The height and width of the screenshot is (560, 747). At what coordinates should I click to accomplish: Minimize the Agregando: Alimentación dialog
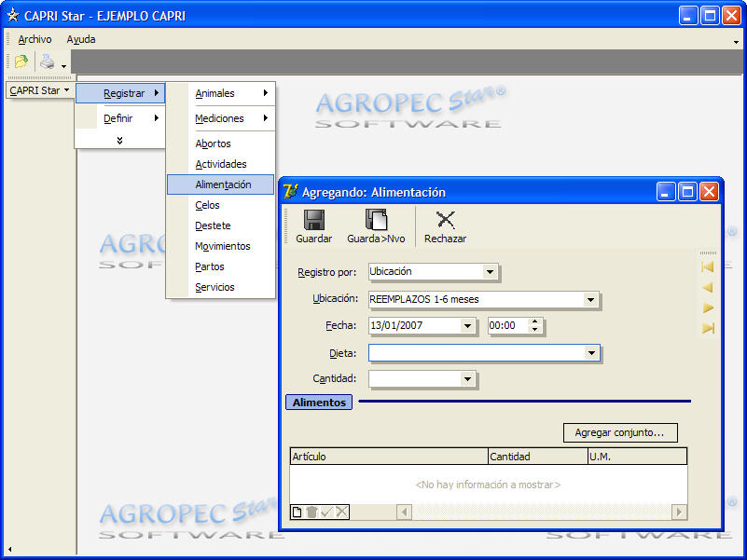click(x=666, y=192)
